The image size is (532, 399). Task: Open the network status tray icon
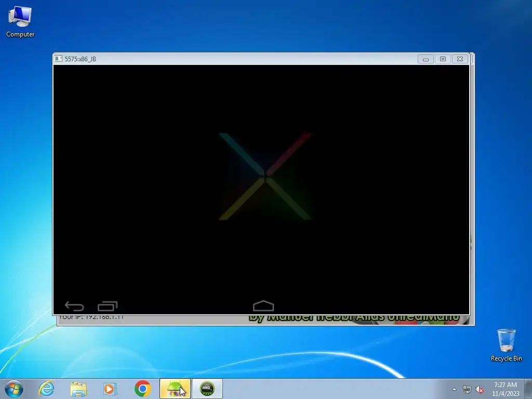coord(467,390)
